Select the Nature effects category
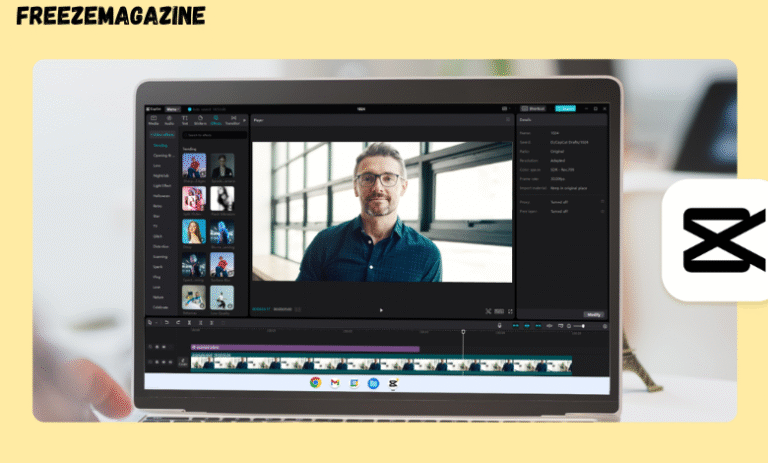This screenshot has width=768, height=463. [x=158, y=297]
